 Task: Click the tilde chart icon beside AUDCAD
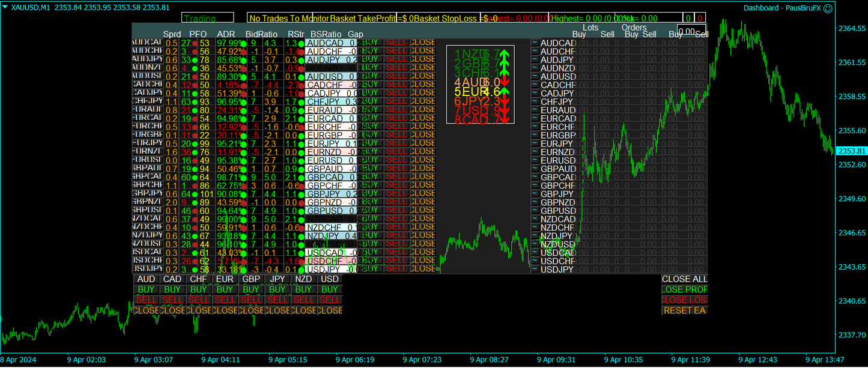(x=535, y=43)
